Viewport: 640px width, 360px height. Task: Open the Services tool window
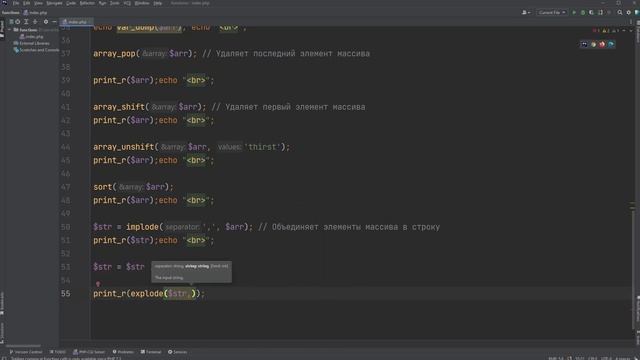(x=178, y=352)
